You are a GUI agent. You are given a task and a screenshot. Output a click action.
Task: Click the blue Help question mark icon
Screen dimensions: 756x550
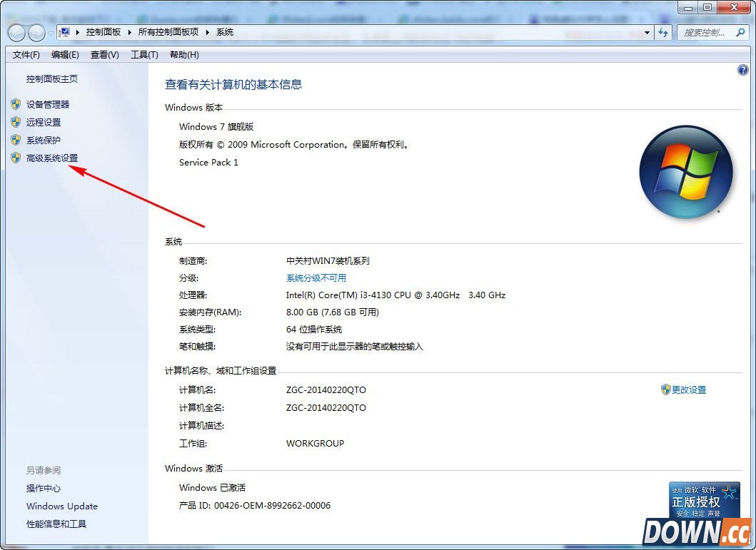(742, 70)
